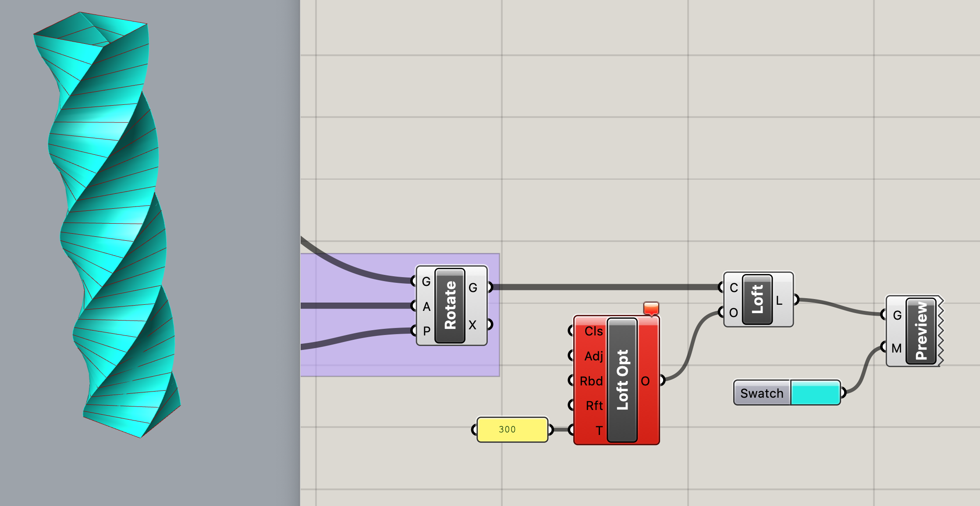Click the Swatch label
980x506 pixels.
[762, 393]
